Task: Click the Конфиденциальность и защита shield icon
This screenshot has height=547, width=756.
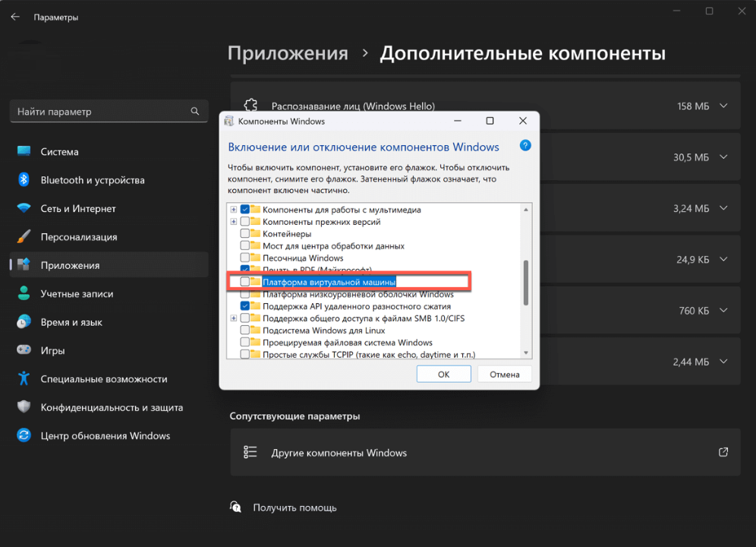Action: [24, 406]
